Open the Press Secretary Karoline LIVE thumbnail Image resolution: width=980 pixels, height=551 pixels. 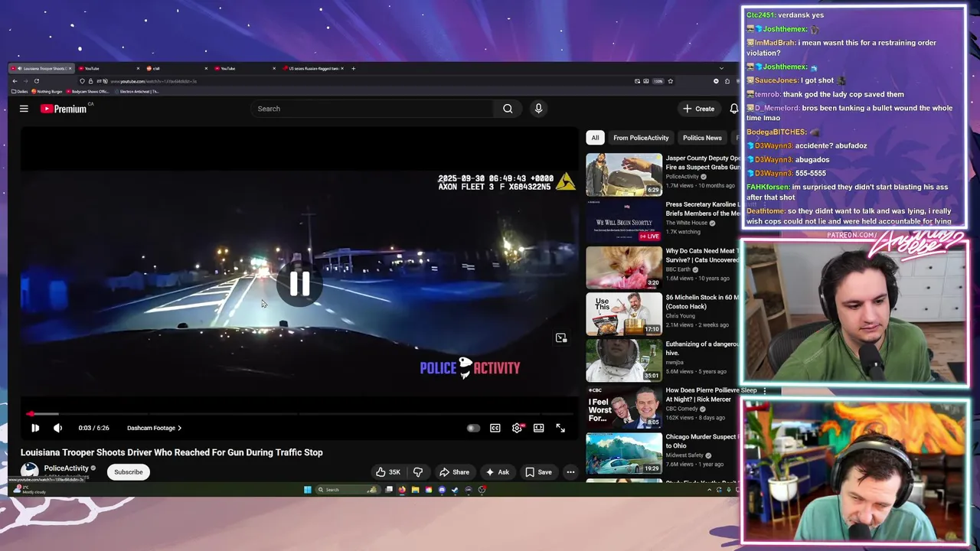[624, 221]
